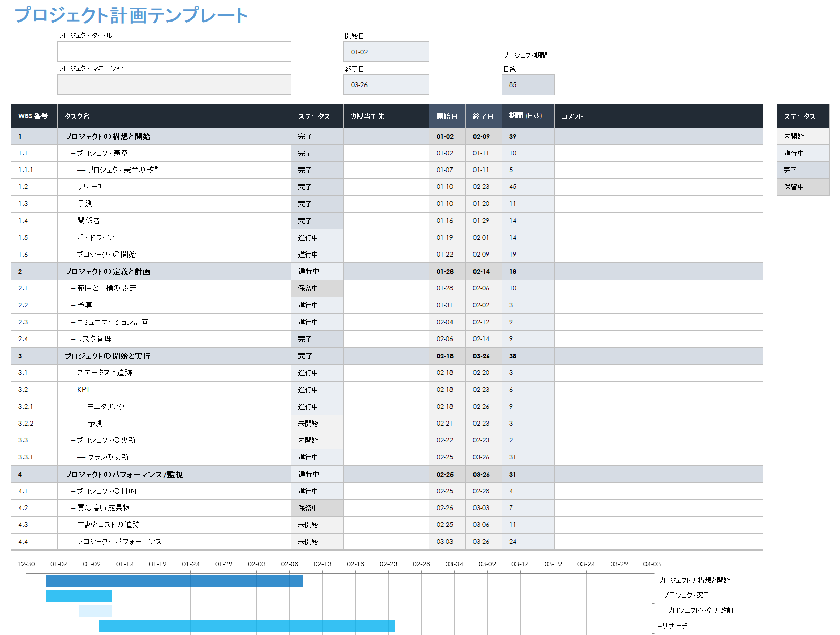Click the 02-13 date on the Gantt axis
This screenshot has width=840, height=635.
(322, 564)
